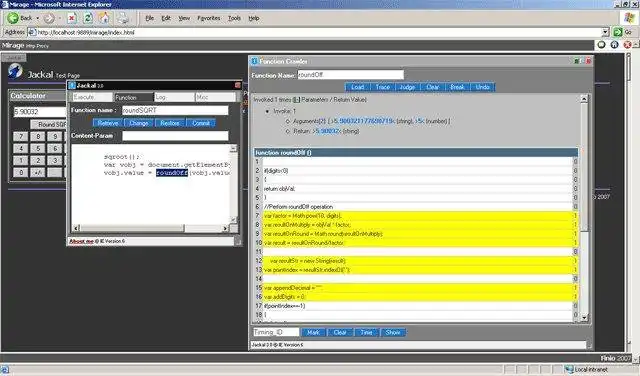Focus the Content-Param input field

[175, 136]
